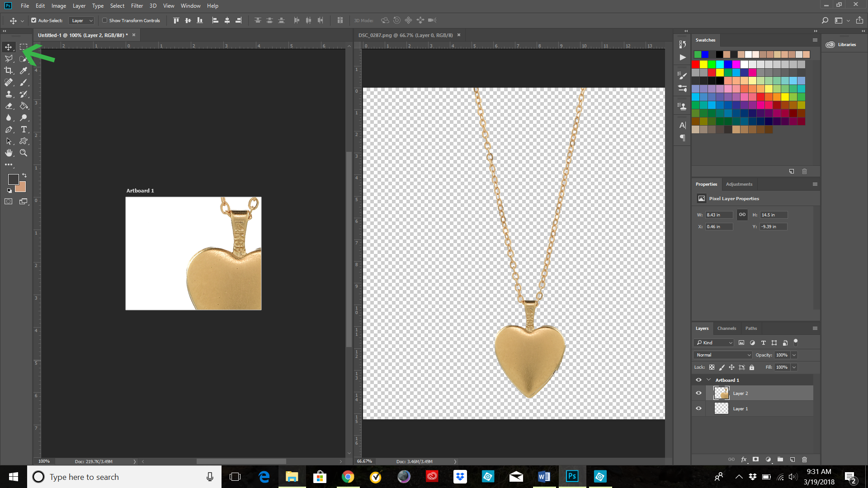Switch to Channels tab in panel
868x488 pixels.
(x=726, y=328)
